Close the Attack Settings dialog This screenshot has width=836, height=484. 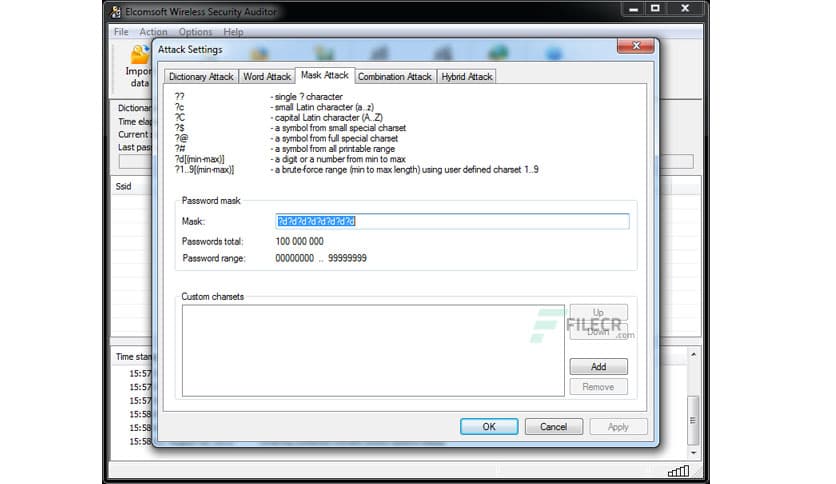tap(636, 46)
